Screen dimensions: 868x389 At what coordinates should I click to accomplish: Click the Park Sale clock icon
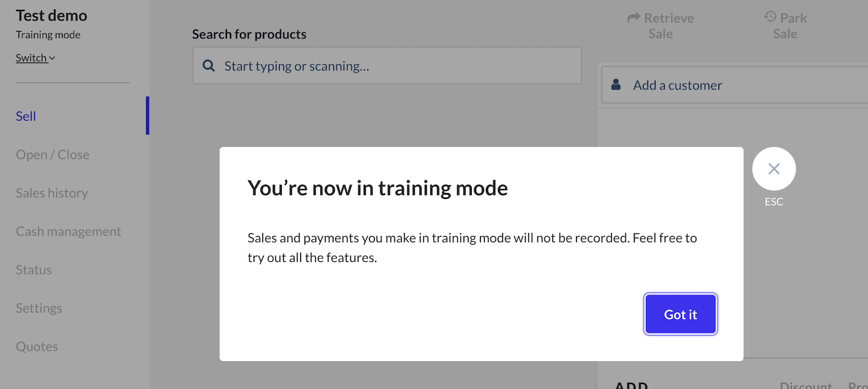(x=769, y=18)
